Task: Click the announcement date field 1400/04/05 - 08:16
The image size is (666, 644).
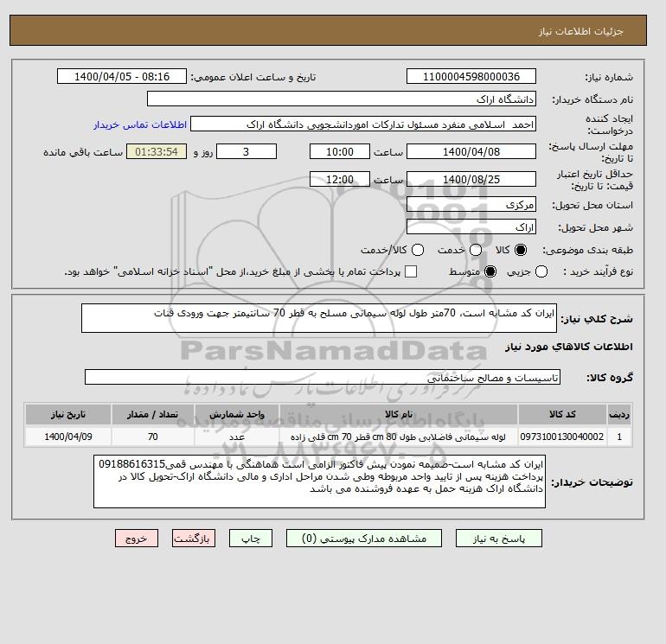Action: [122, 76]
